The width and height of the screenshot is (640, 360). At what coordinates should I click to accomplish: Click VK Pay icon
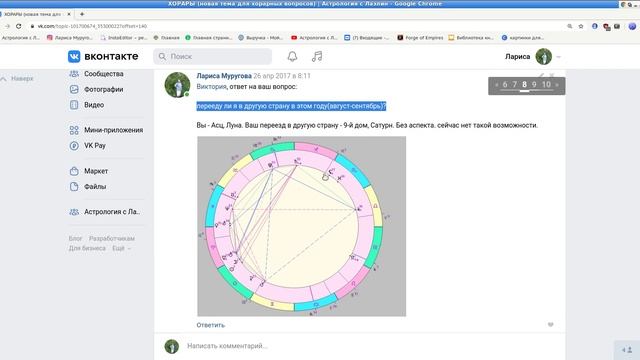pos(74,145)
